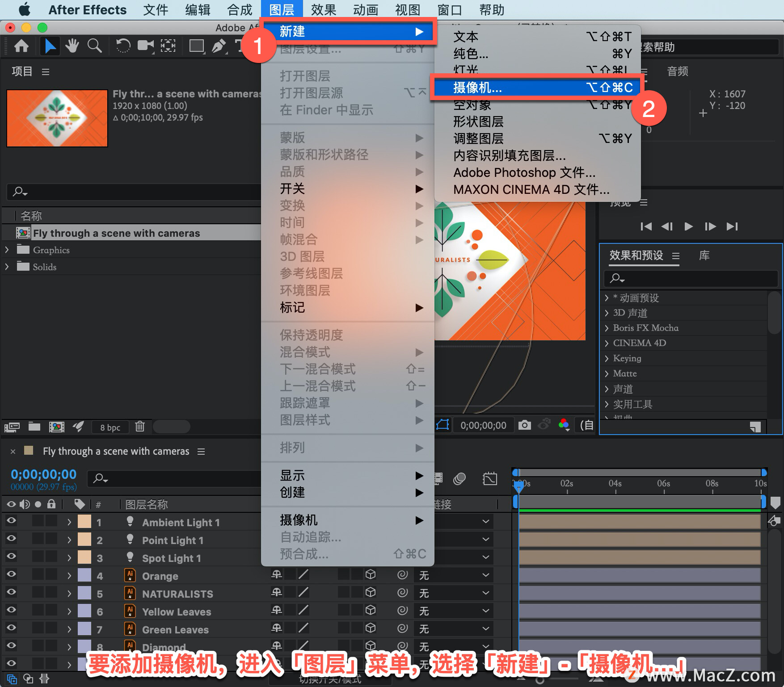784x687 pixels.
Task: Toggle the region of interest icon
Action: tap(443, 425)
